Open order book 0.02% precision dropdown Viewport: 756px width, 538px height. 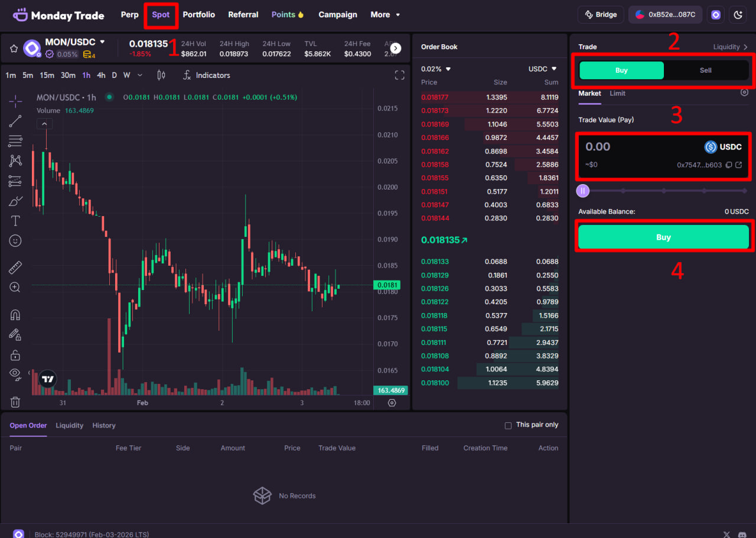[x=436, y=69]
